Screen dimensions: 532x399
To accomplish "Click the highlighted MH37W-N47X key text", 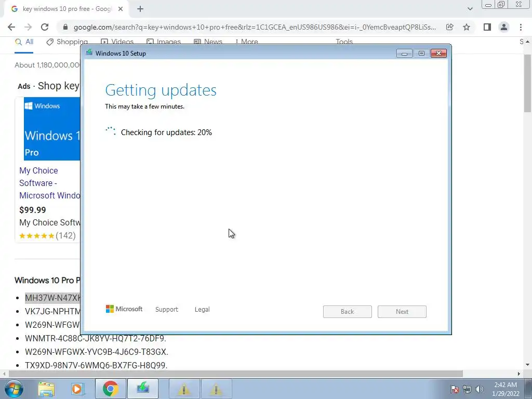I will pos(52,298).
